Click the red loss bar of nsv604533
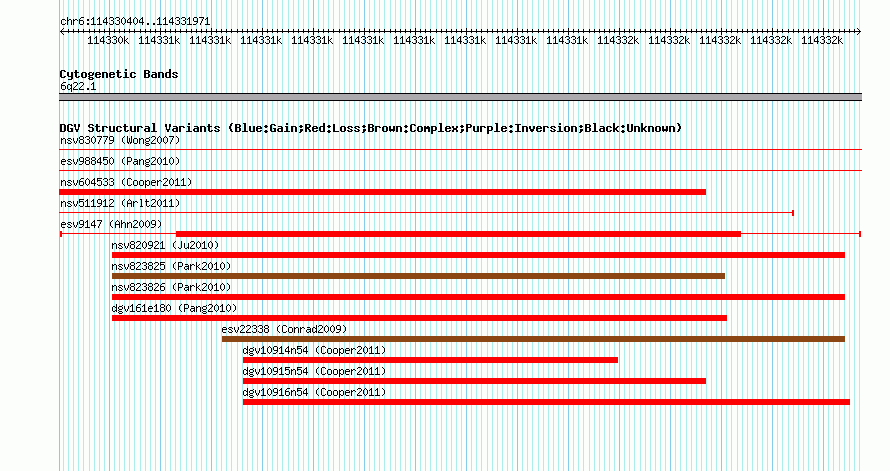Image resolution: width=890 pixels, height=471 pixels. tap(383, 192)
